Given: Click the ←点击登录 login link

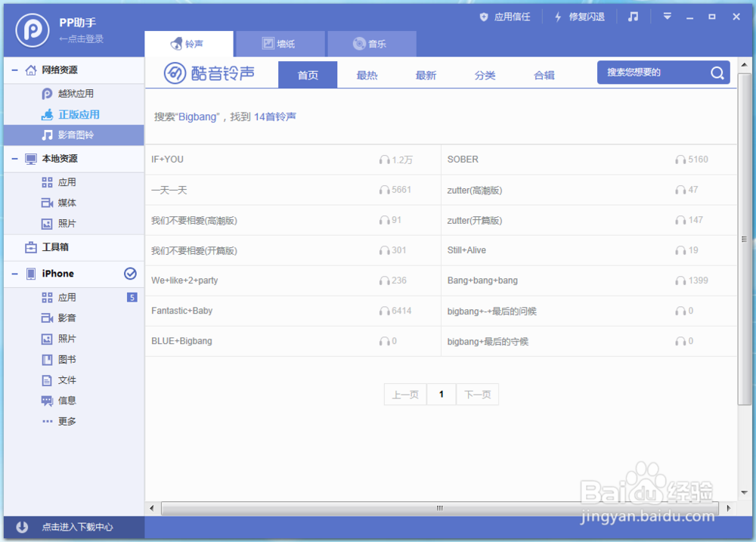Looking at the screenshot, I should pyautogui.click(x=81, y=39).
